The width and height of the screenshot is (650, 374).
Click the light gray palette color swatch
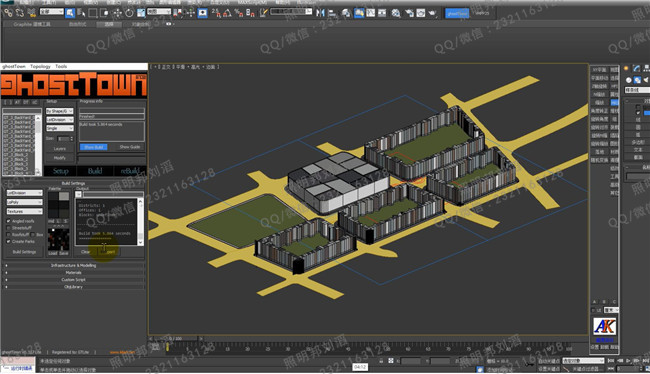tap(64, 196)
